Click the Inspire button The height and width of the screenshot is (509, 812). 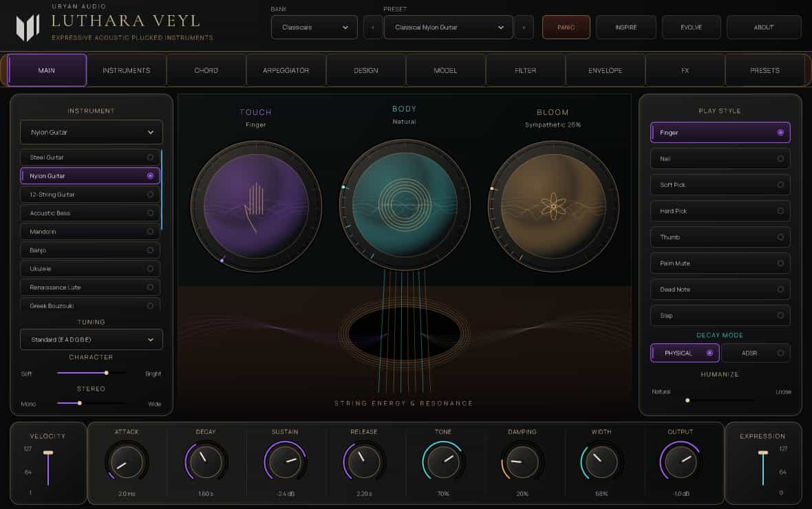point(626,28)
